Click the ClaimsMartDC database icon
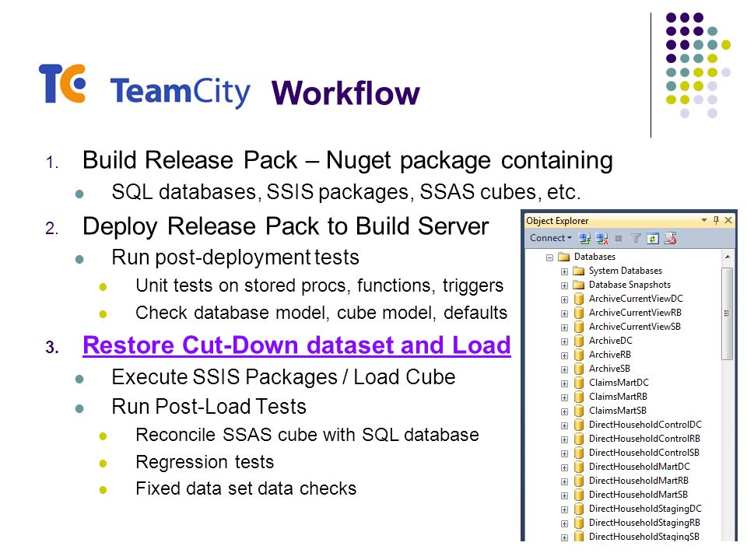The width and height of the screenshot is (747, 560). pyautogui.click(x=579, y=383)
